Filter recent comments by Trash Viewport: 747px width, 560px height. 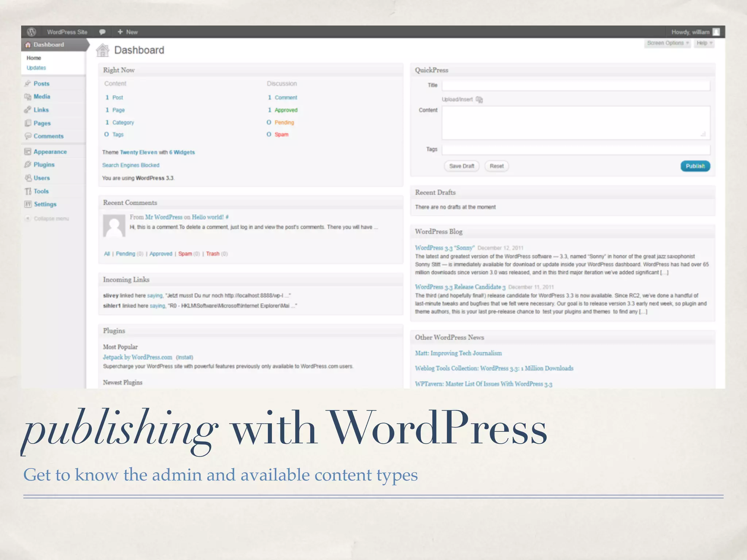coord(213,254)
